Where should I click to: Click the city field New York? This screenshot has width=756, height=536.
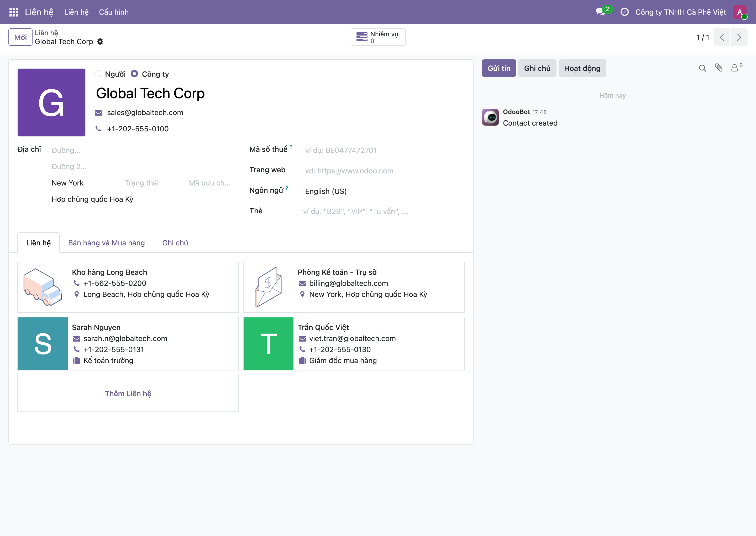[86, 183]
